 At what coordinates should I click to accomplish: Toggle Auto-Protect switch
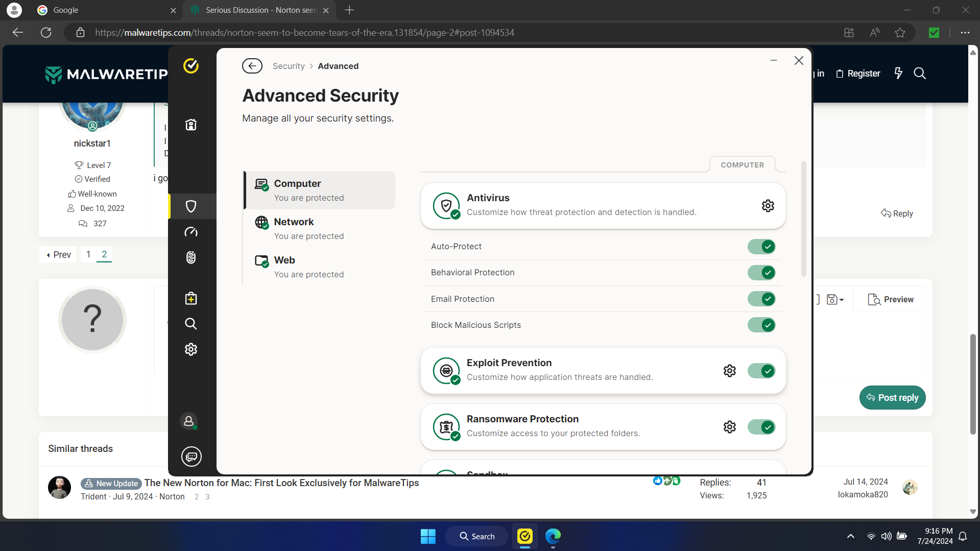761,247
